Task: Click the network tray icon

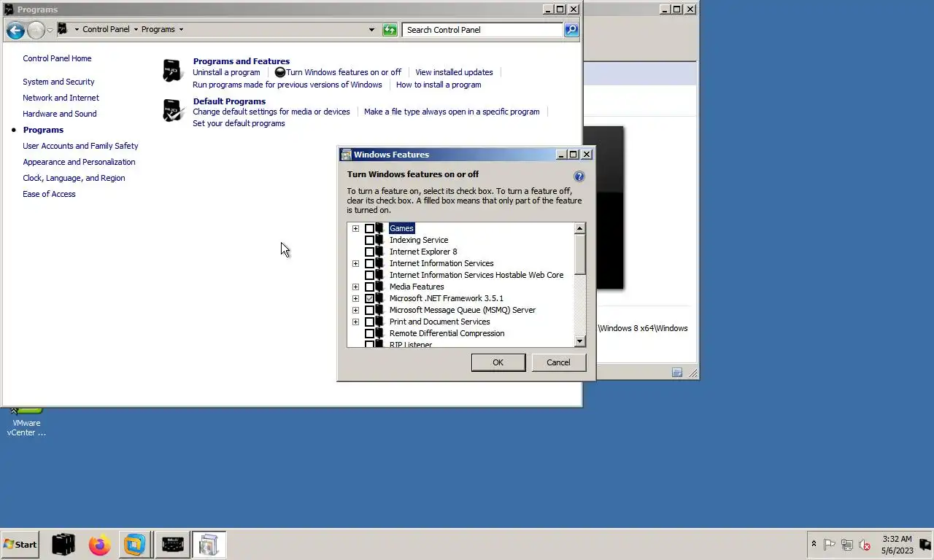Action: point(847,545)
